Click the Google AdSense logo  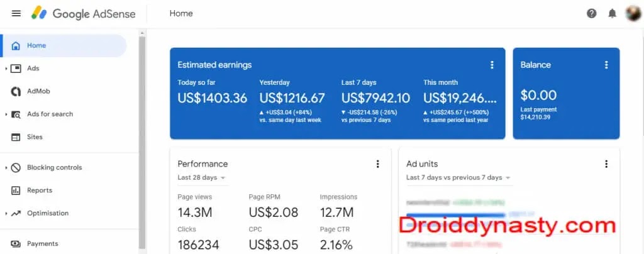click(x=84, y=14)
